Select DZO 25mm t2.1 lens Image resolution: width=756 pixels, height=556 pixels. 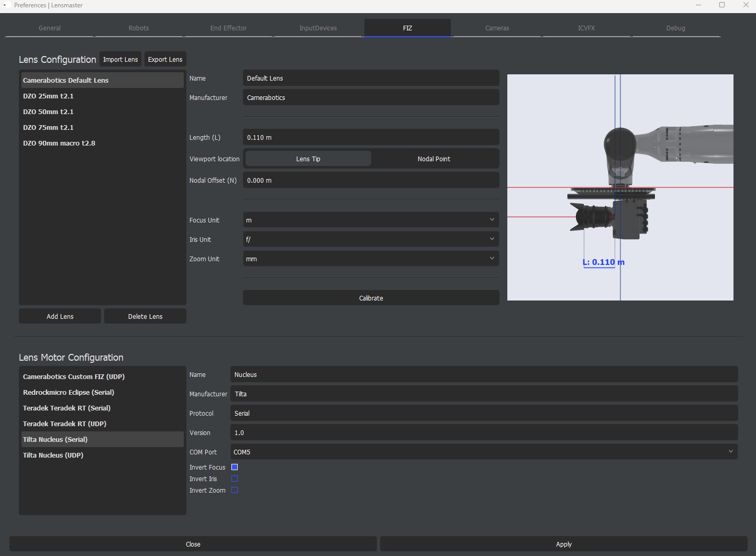[103, 96]
